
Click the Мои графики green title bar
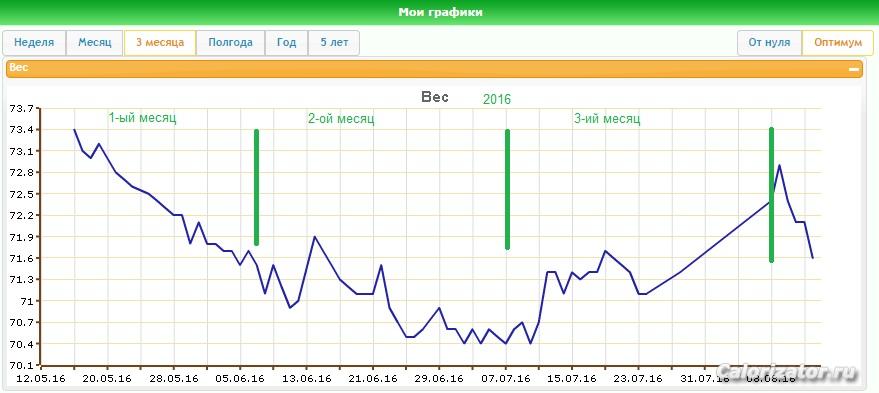coord(440,12)
